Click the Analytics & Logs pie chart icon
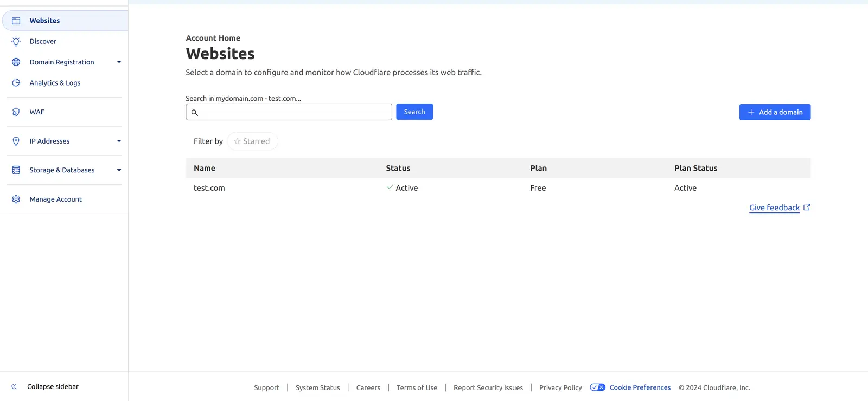 [16, 83]
